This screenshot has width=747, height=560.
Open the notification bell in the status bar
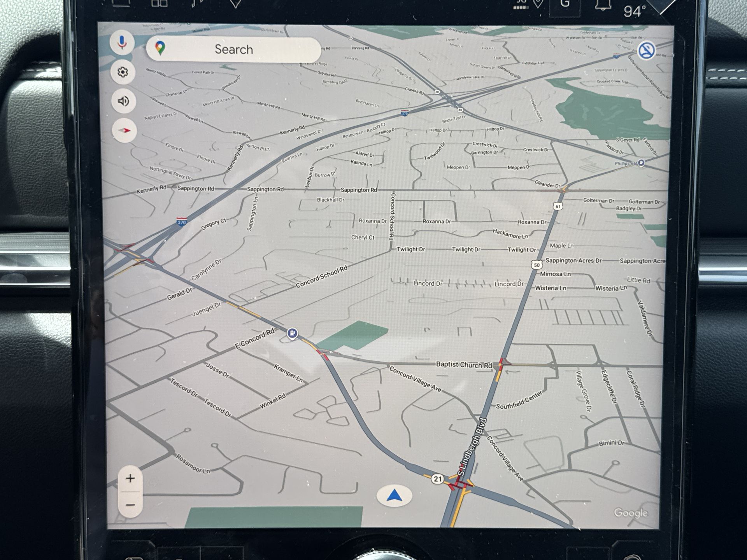pyautogui.click(x=602, y=5)
